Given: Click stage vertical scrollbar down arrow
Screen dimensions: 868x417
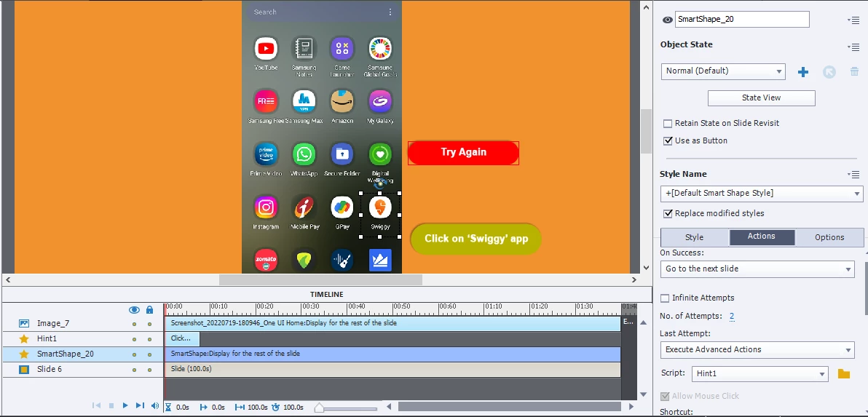Looking at the screenshot, I should click(x=645, y=268).
